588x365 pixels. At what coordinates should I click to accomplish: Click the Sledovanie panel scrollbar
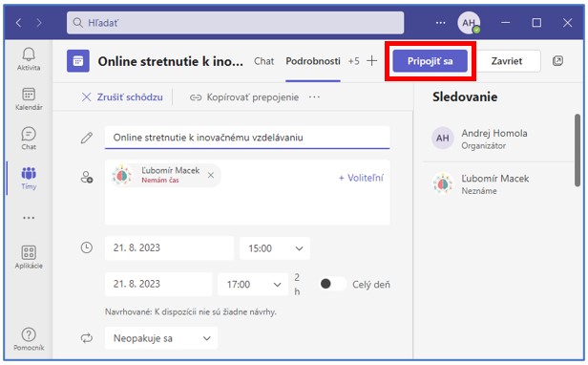pyautogui.click(x=577, y=151)
